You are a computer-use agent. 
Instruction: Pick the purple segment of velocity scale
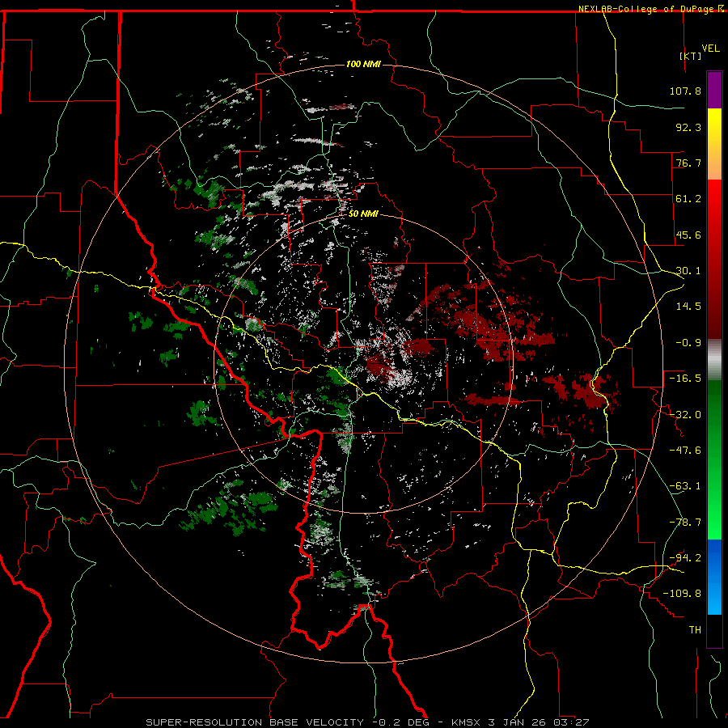(714, 90)
